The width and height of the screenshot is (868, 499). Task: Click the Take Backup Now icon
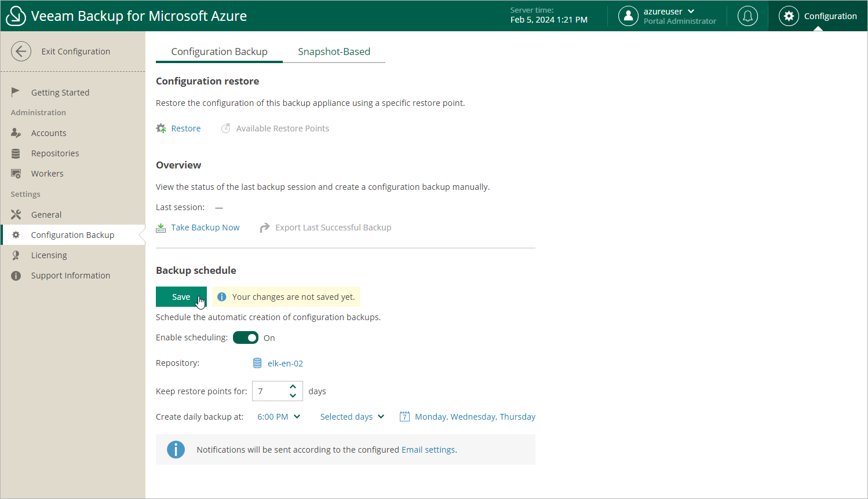pos(161,228)
